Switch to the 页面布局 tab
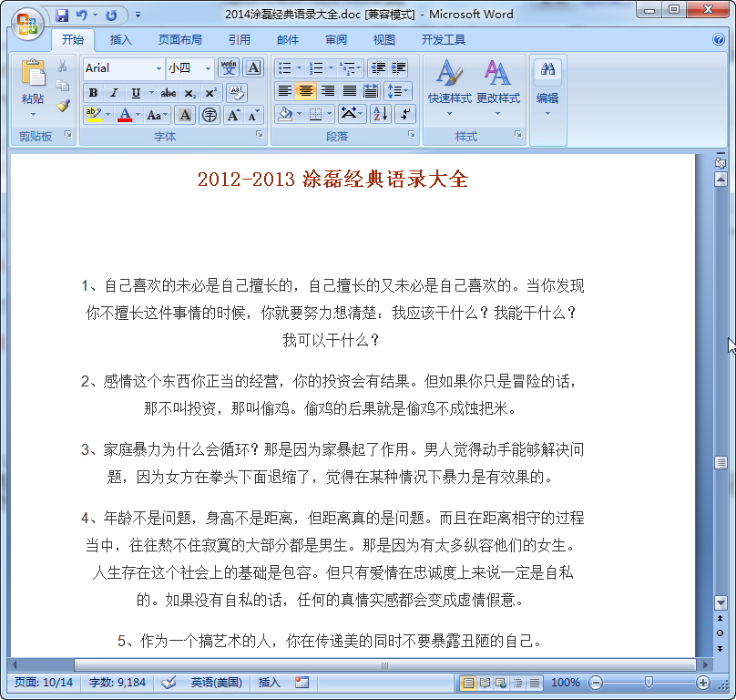The width and height of the screenshot is (736, 700). coord(179,40)
